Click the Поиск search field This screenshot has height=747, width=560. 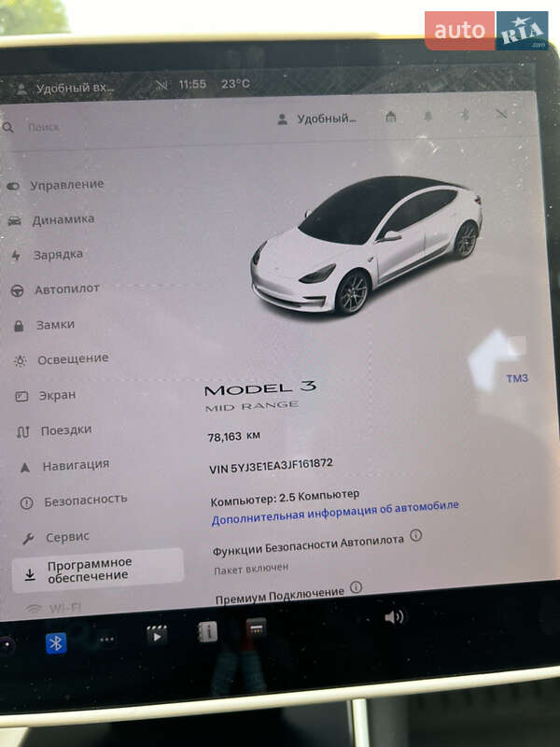pos(43,128)
